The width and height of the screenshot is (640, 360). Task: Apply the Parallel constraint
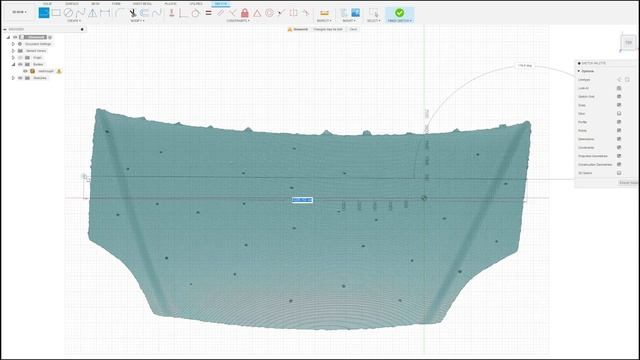click(220, 13)
